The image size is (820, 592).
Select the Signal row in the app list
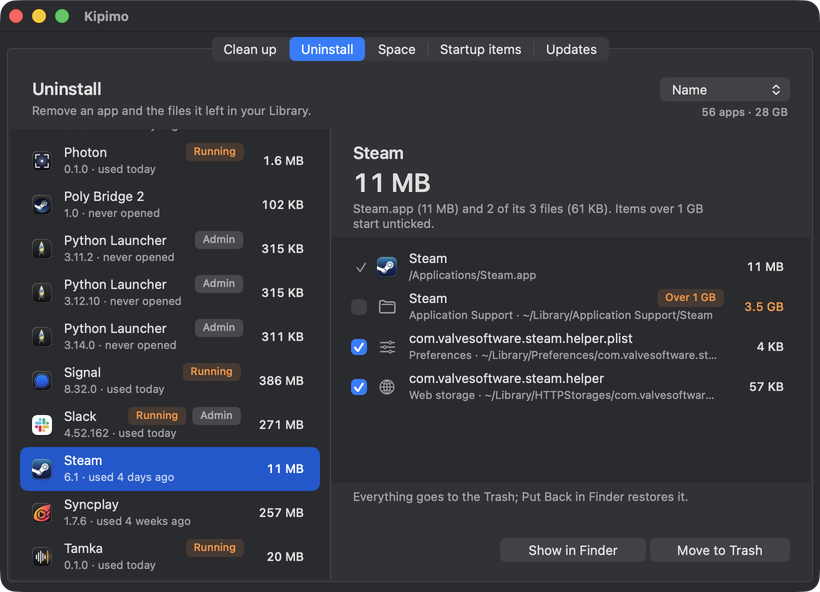(170, 381)
